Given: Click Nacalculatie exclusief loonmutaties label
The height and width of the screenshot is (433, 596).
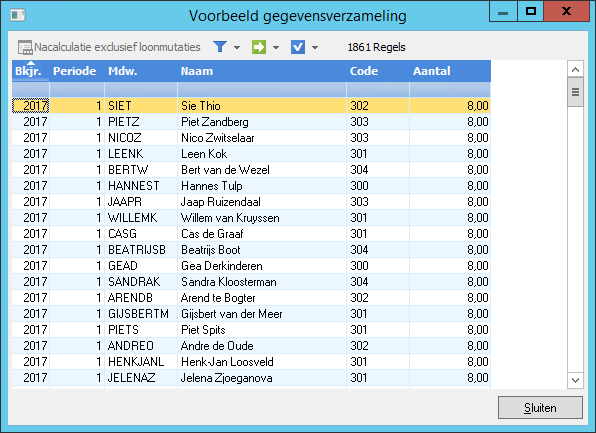Looking at the screenshot, I should (117, 47).
